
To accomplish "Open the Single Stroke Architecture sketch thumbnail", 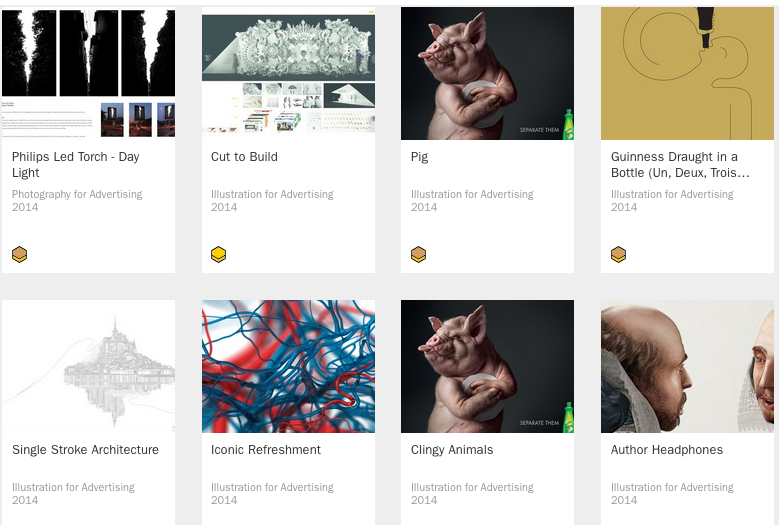I will 88,366.
